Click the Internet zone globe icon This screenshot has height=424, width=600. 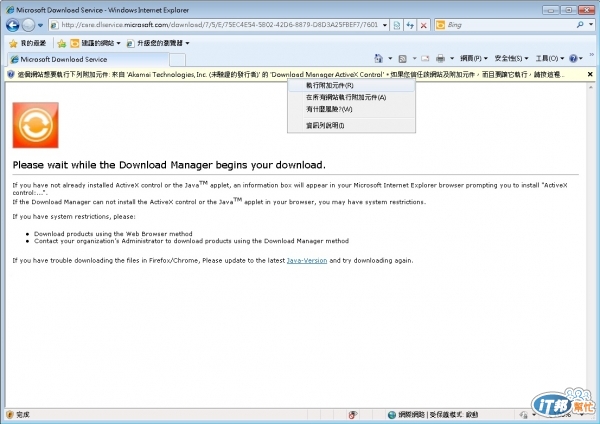tap(391, 415)
